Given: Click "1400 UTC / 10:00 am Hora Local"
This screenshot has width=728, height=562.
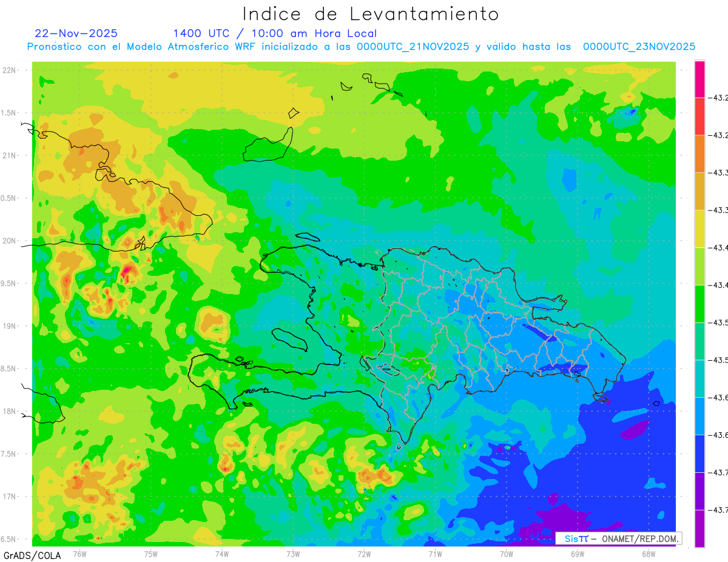Looking at the screenshot, I should coord(275,33).
